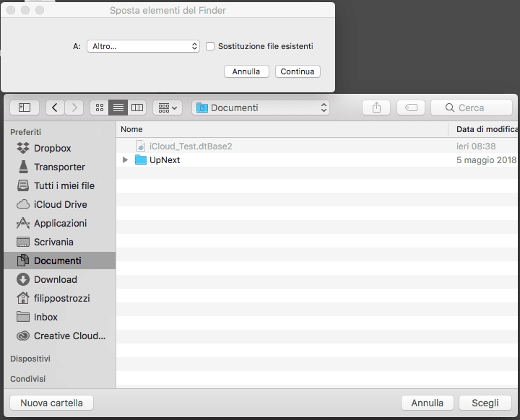Click the Continua button
The width and height of the screenshot is (520, 420).
coord(298,71)
